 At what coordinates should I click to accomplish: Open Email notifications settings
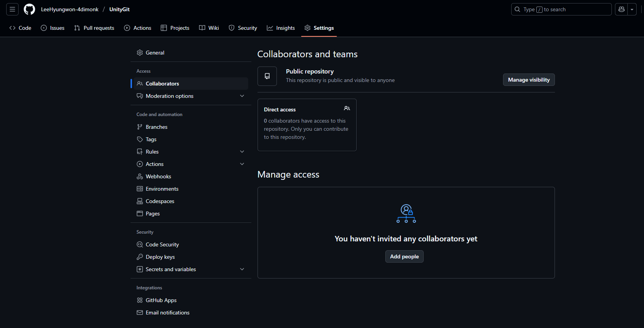[x=191, y=313]
